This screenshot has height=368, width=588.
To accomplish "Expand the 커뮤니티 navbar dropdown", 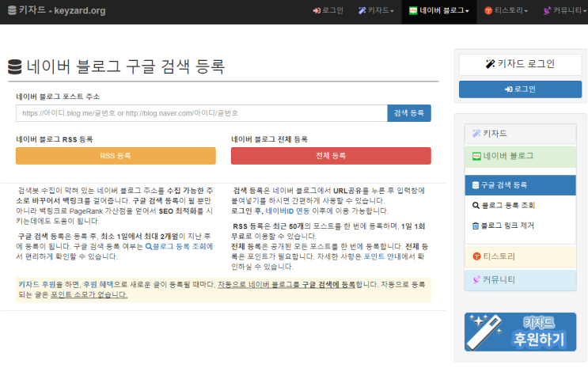I will pos(565,10).
